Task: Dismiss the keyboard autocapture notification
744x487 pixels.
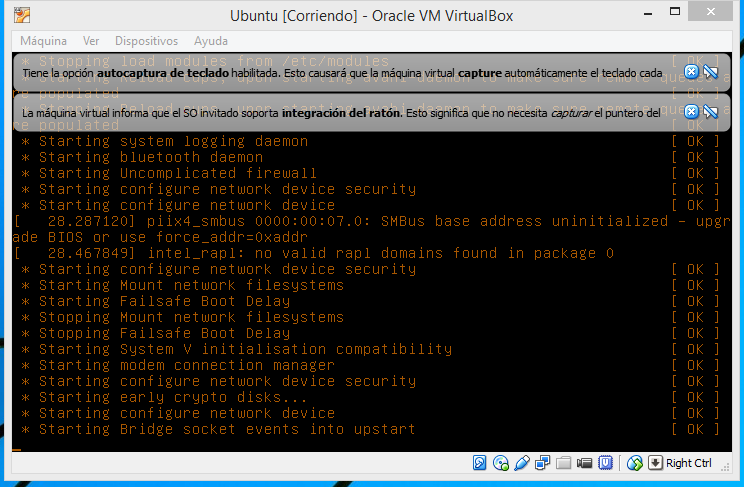Action: click(691, 72)
